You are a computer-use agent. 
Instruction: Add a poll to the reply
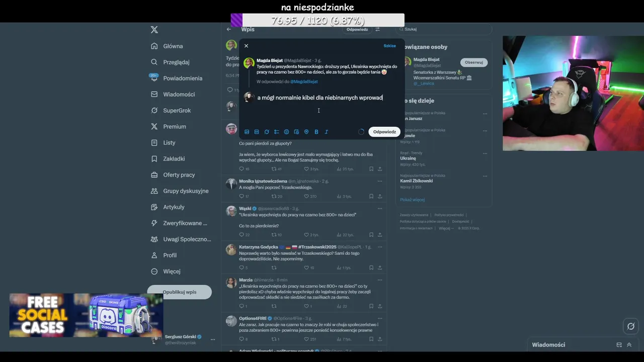[x=277, y=132]
